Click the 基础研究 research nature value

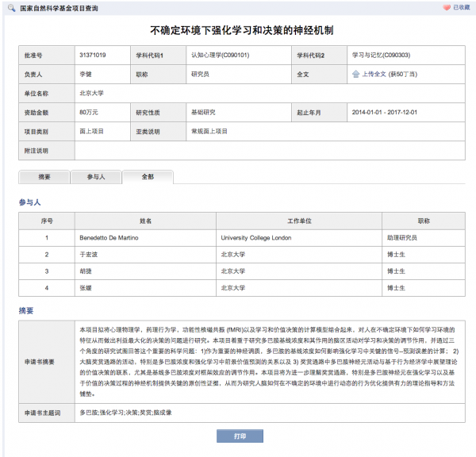203,113
